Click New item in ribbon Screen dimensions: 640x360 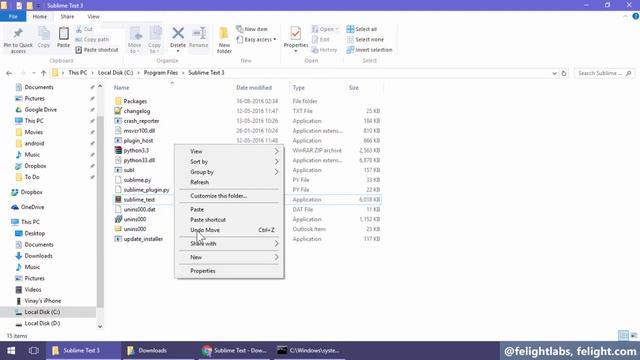(x=252, y=29)
